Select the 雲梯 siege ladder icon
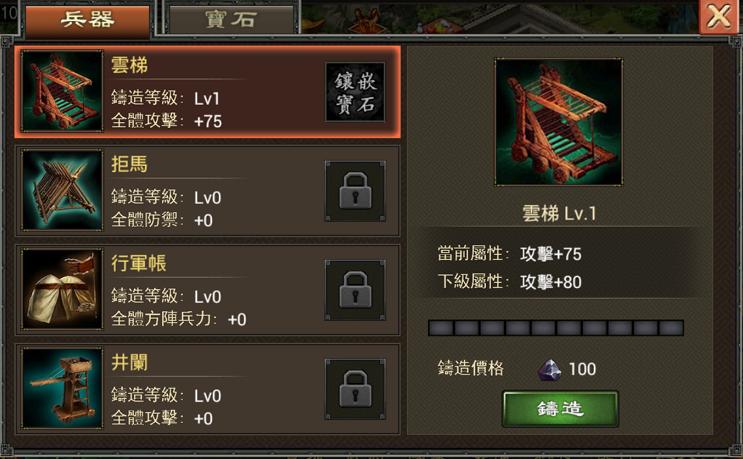The height and width of the screenshot is (459, 743). 62,91
